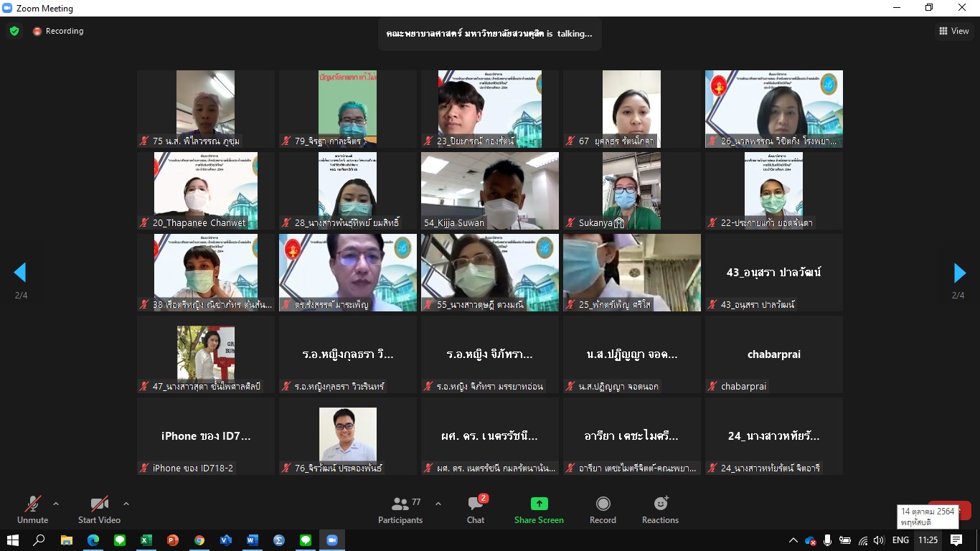Open audio options arrow next to Unmute
The width and height of the screenshot is (980, 551).
point(56,504)
